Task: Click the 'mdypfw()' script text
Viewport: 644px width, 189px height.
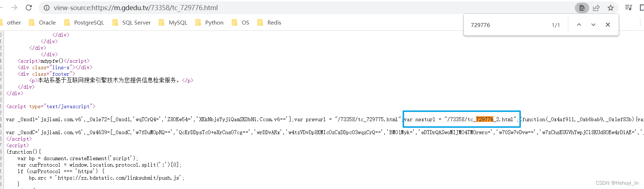Action: tap(52, 61)
